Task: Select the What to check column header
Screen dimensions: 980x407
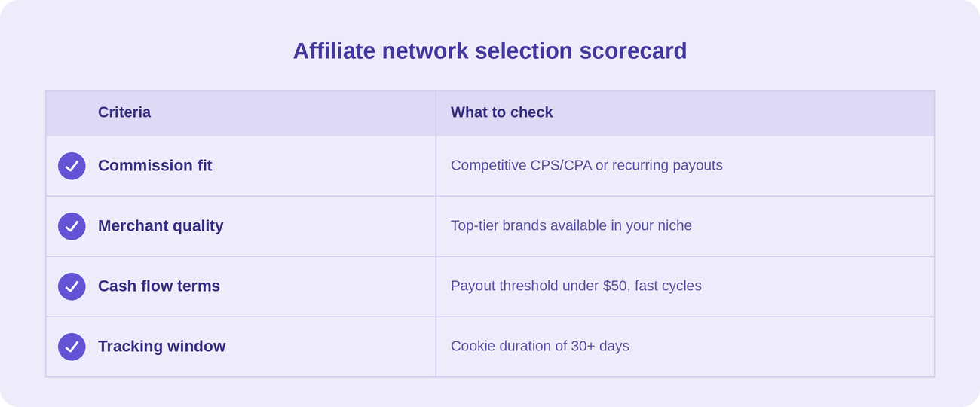Action: (x=501, y=112)
